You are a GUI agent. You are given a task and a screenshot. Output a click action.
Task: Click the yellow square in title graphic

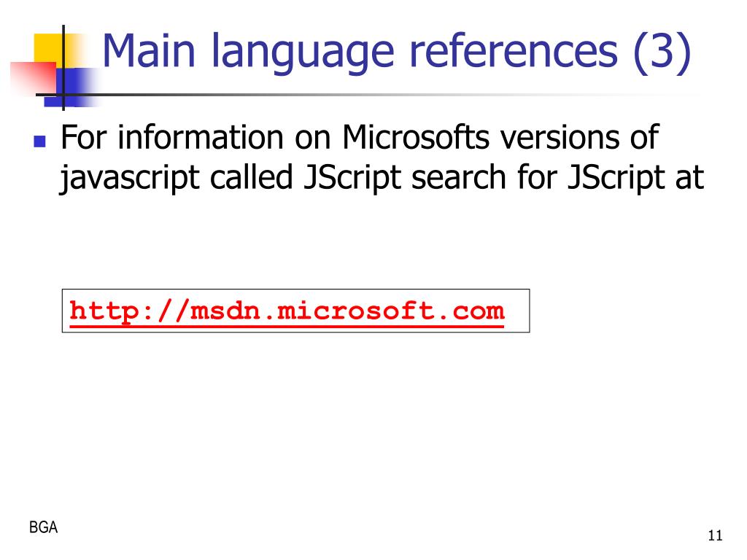(x=47, y=48)
